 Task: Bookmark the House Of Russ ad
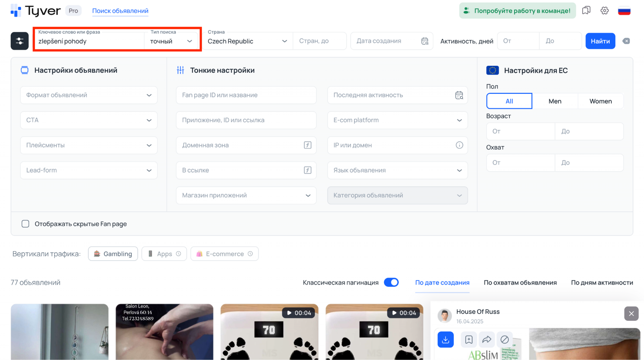click(469, 339)
